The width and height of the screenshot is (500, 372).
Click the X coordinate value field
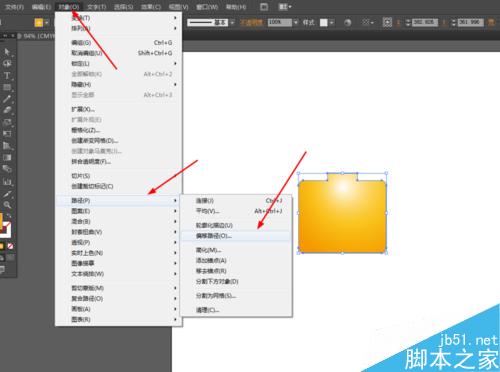click(425, 22)
